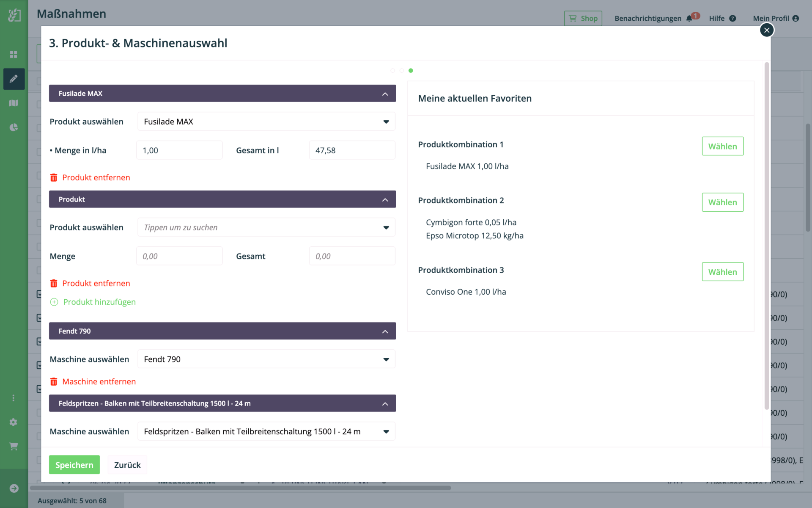Click 'Meine aktuellen Favoriten' heading
This screenshot has width=812, height=508.
[475, 98]
